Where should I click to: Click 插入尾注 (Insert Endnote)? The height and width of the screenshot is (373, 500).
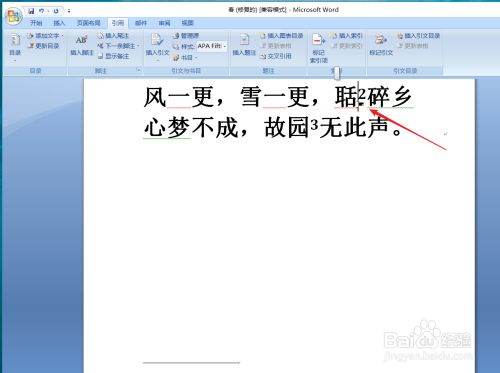pyautogui.click(x=113, y=36)
